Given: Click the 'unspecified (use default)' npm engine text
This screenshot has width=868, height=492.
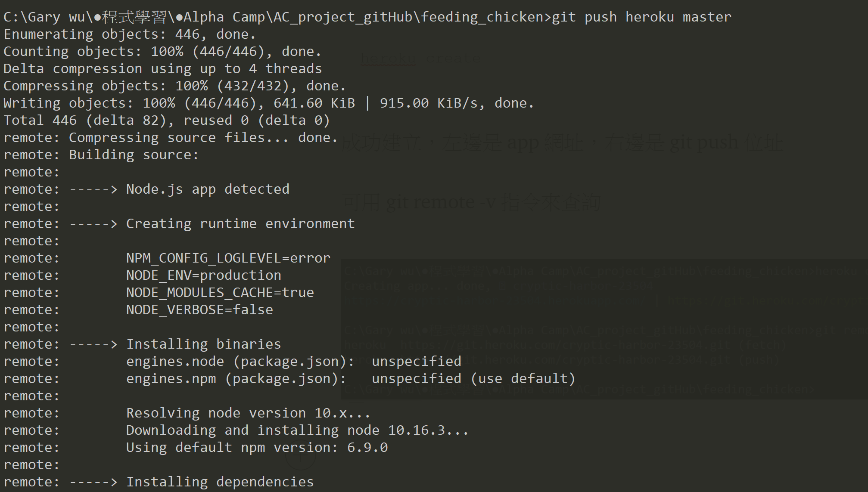Looking at the screenshot, I should [x=474, y=379].
